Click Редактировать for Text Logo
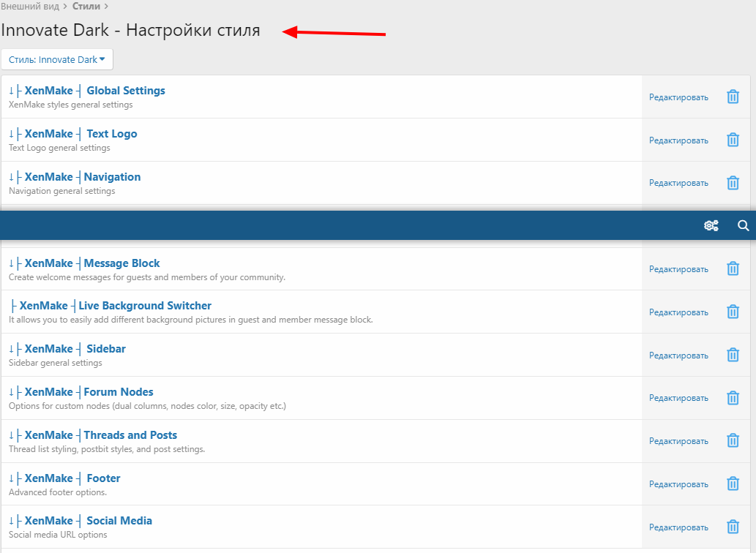 click(678, 140)
